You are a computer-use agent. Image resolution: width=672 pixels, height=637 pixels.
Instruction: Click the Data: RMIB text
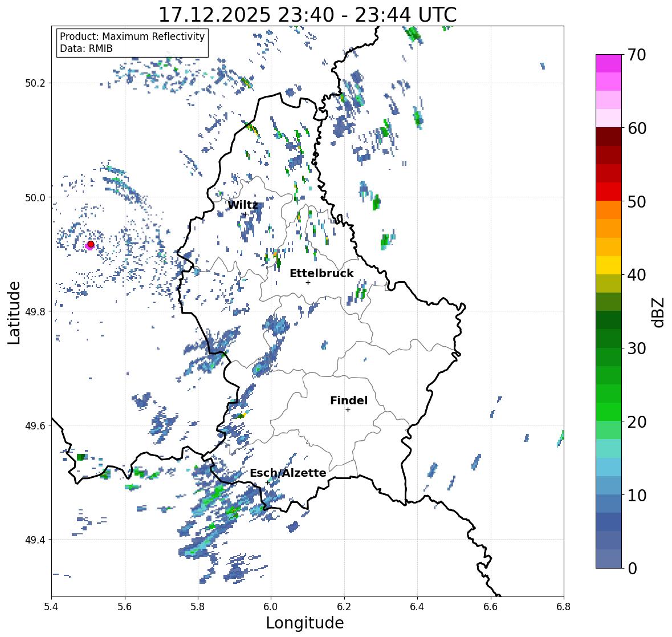tap(86, 48)
